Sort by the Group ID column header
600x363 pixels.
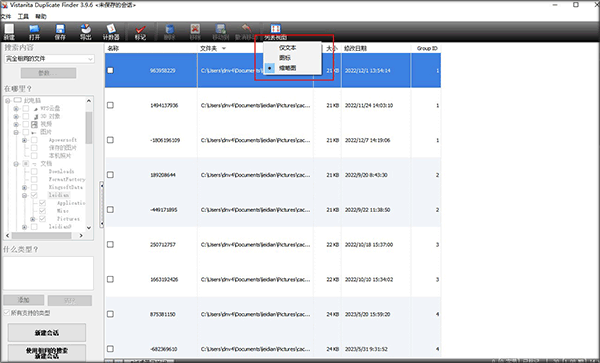click(426, 49)
